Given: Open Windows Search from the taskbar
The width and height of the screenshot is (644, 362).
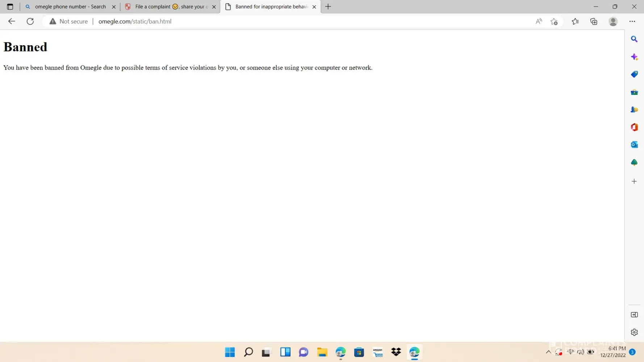Looking at the screenshot, I should (x=248, y=352).
